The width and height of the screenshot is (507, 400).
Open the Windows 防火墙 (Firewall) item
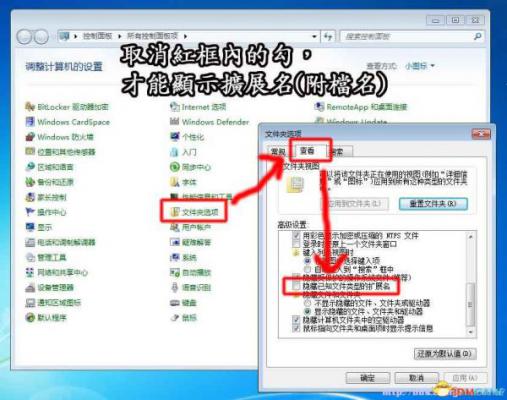(59, 137)
